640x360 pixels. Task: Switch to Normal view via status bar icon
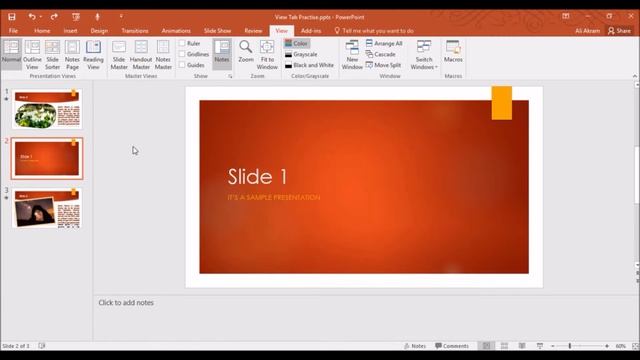tap(487, 346)
